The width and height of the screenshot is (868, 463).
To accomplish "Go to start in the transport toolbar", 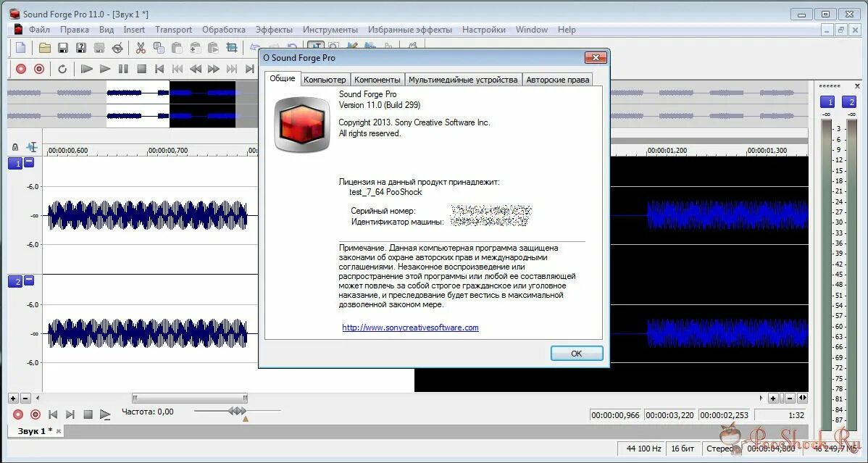I will (159, 70).
